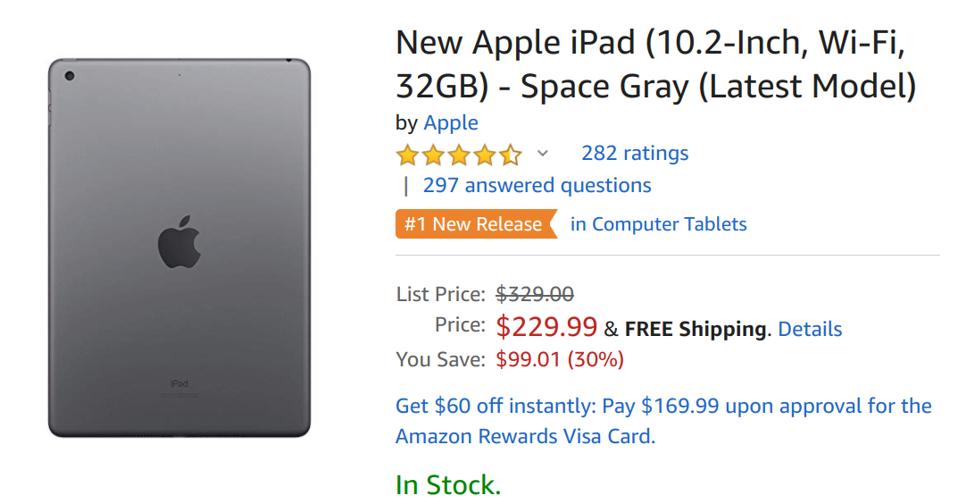Click the star rating icons
This screenshot has width=958, height=504.
coord(458,155)
